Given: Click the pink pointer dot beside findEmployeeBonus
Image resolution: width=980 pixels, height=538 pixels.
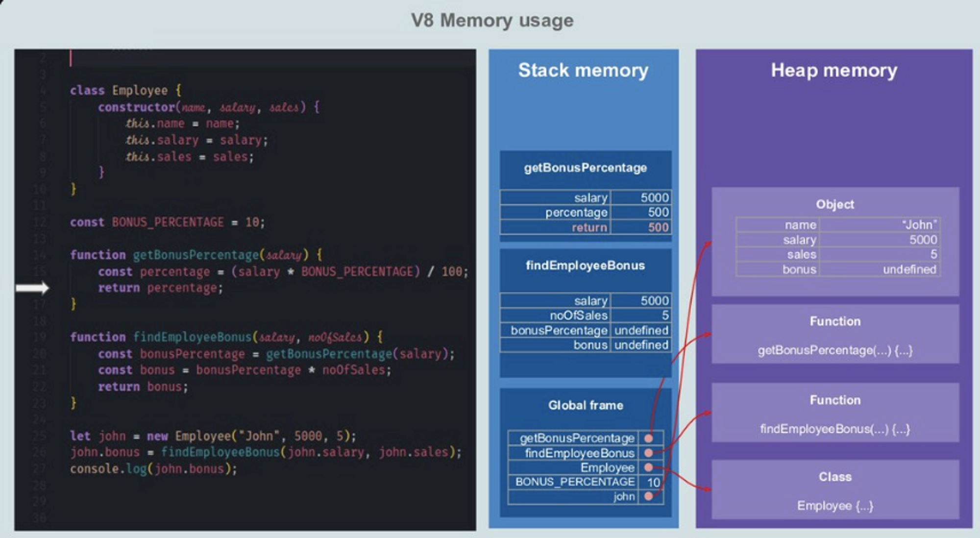Looking at the screenshot, I should 648,453.
